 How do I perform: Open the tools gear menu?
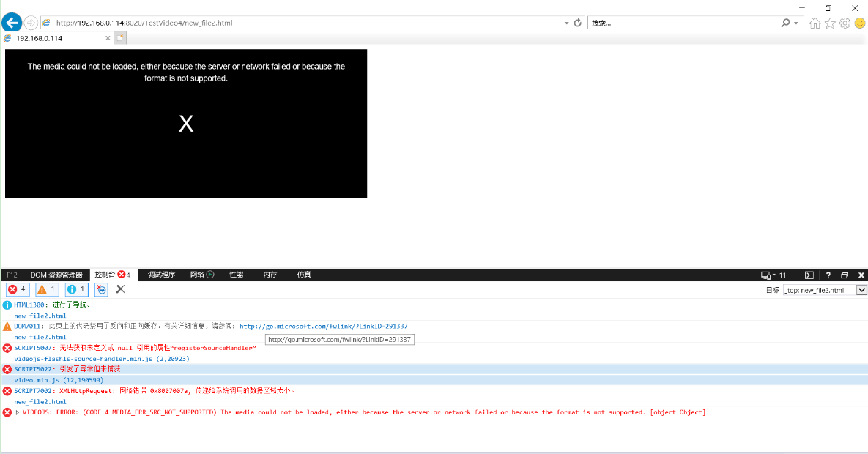click(845, 23)
